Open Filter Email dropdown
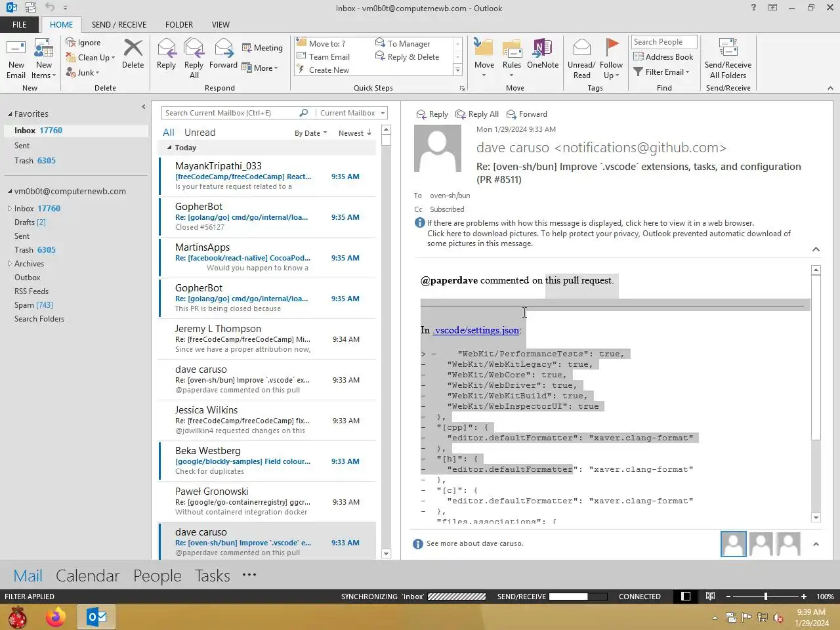Viewport: 840px width, 630px height. [x=661, y=72]
